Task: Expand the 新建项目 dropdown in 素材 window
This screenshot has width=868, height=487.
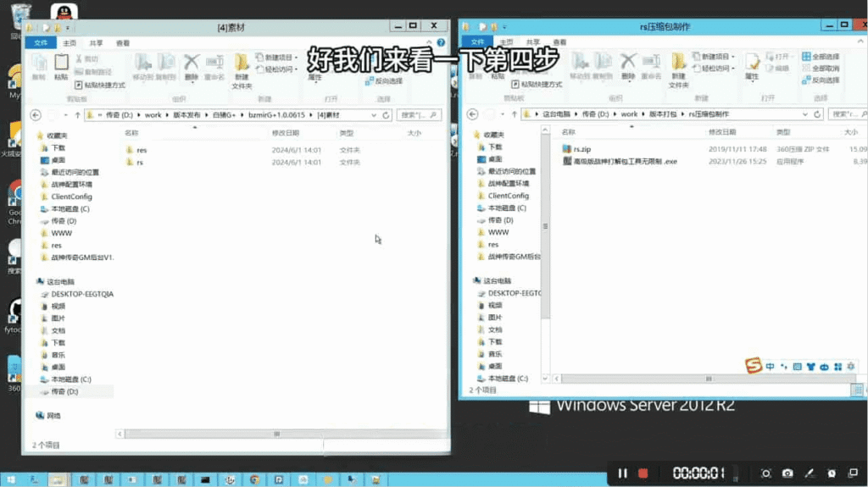Action: tap(296, 58)
